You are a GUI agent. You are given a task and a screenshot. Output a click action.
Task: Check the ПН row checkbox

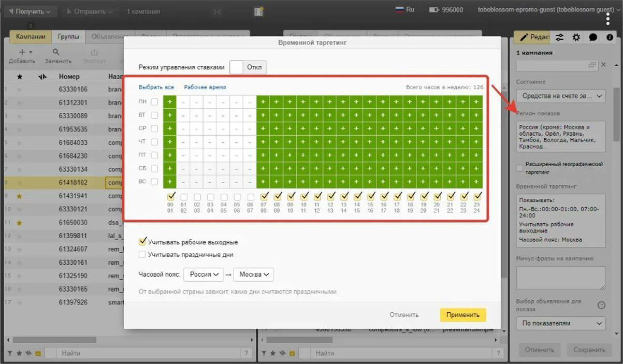154,102
